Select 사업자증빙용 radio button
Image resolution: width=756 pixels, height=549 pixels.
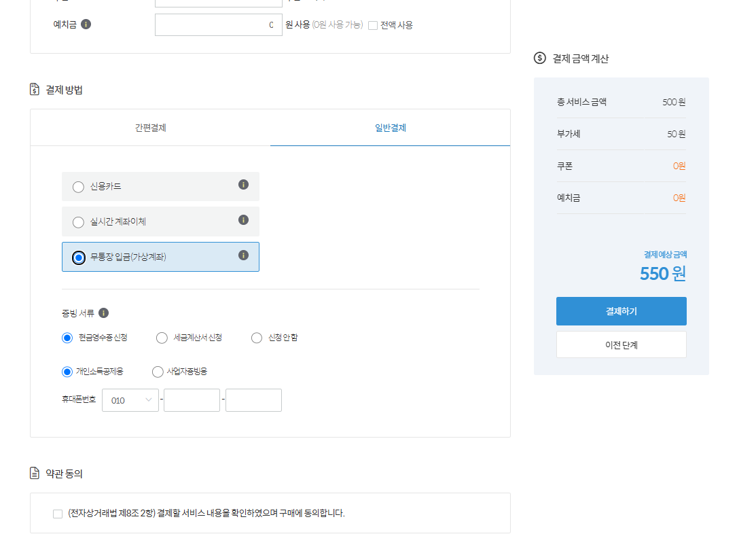click(158, 372)
